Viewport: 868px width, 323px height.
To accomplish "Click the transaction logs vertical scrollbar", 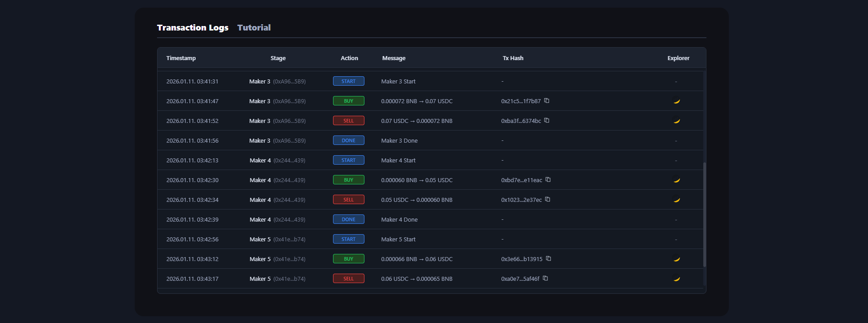I will point(704,214).
